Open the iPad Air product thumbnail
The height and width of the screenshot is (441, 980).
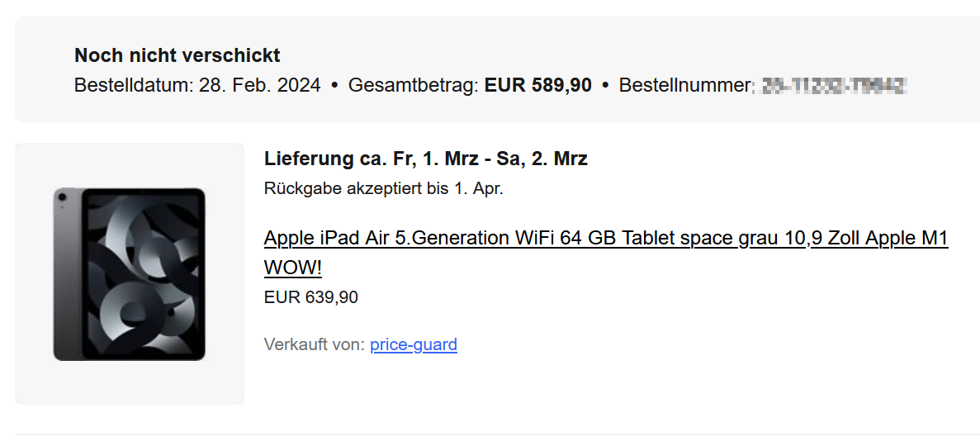130,273
